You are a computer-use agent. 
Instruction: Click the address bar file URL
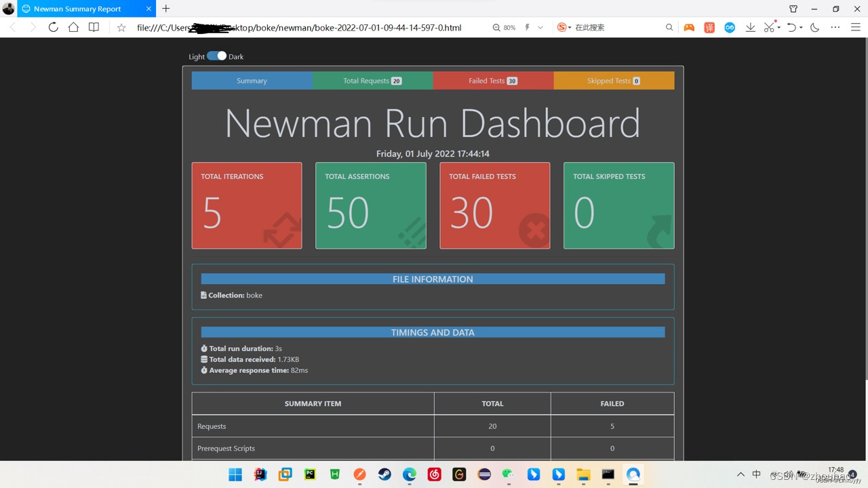[299, 28]
